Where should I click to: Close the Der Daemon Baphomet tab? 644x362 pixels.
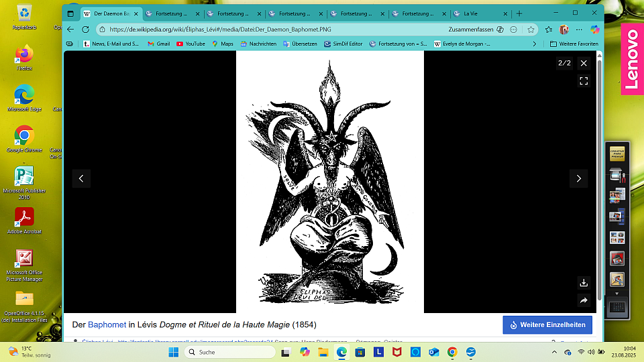point(136,13)
